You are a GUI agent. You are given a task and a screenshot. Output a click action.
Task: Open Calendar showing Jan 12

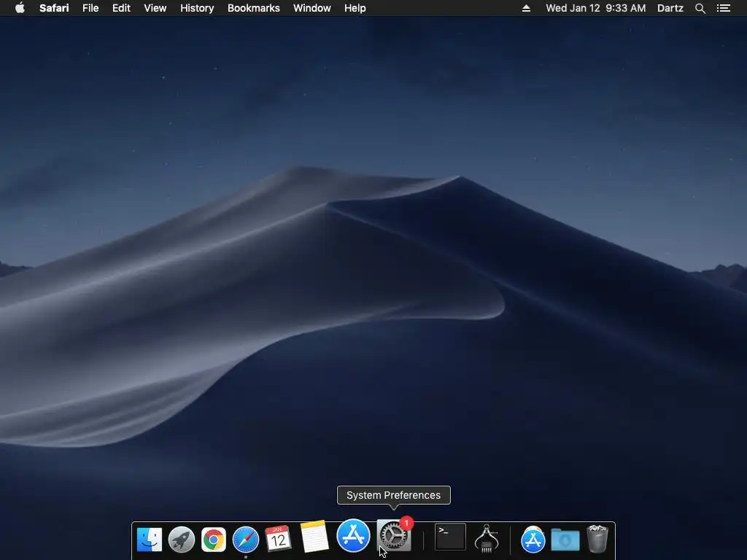(278, 539)
